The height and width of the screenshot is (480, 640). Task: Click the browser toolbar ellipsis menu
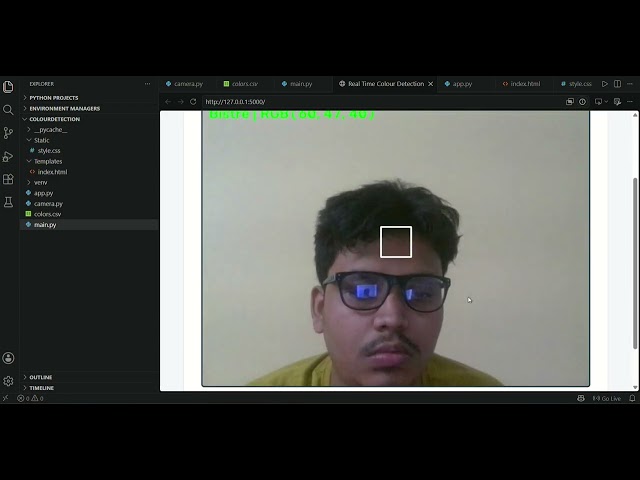630,102
